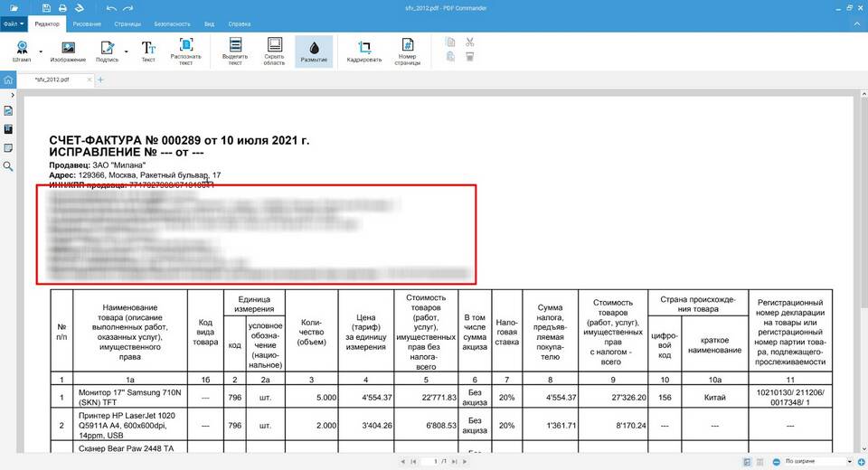Select the Размытие blur tool
The width and height of the screenshot is (868, 470).
pos(314,52)
